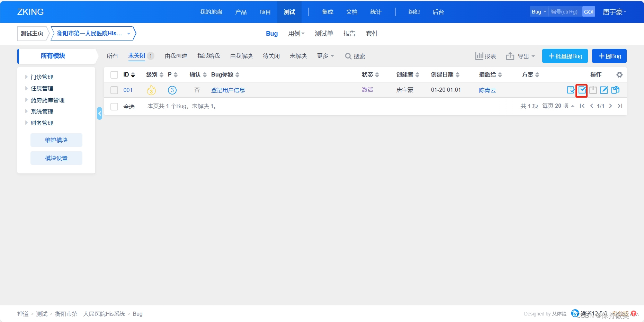This screenshot has width=644, height=322.
Task: Click the edit pencil icon for bug 001
Action: (604, 90)
